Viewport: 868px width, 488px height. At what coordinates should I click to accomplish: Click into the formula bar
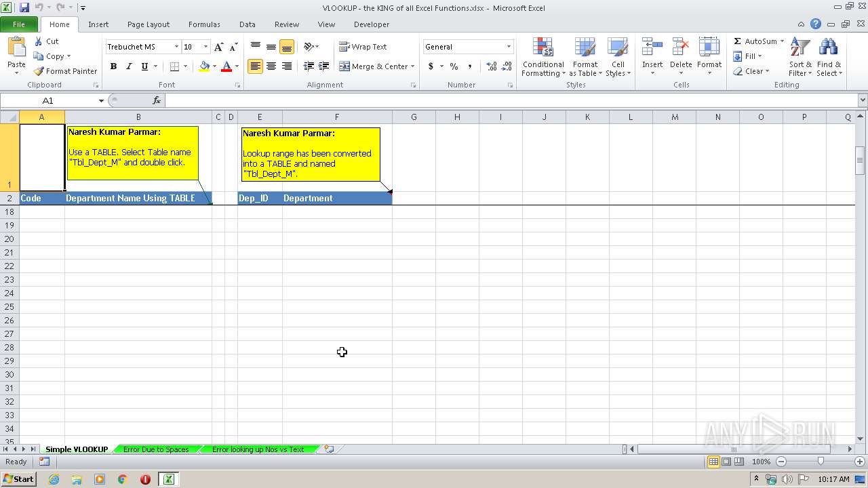[512, 100]
